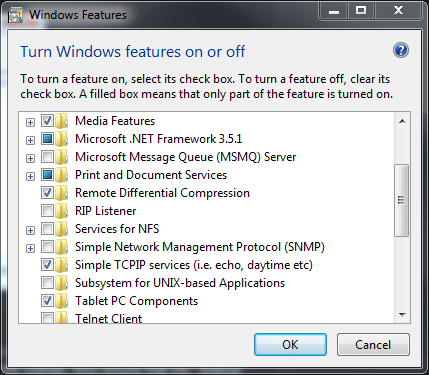Screen dimensions: 429x375
Task: Click the RIP Listener folder icon
Action: coord(62,211)
